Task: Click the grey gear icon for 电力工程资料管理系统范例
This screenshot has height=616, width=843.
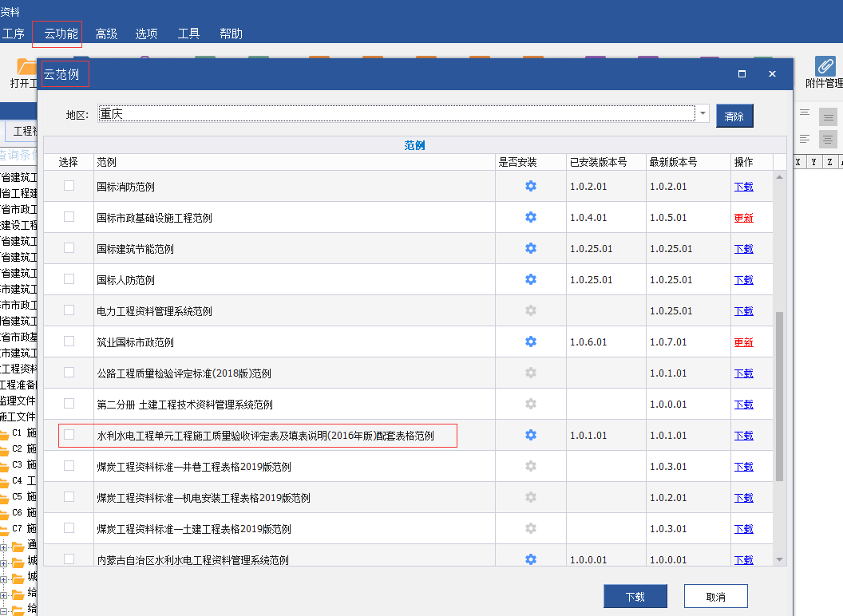Action: pos(531,310)
